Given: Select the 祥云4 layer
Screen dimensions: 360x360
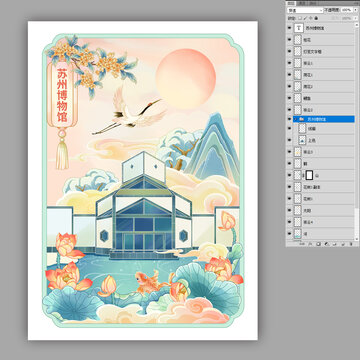Looking at the screenshot, I should tap(321, 222).
